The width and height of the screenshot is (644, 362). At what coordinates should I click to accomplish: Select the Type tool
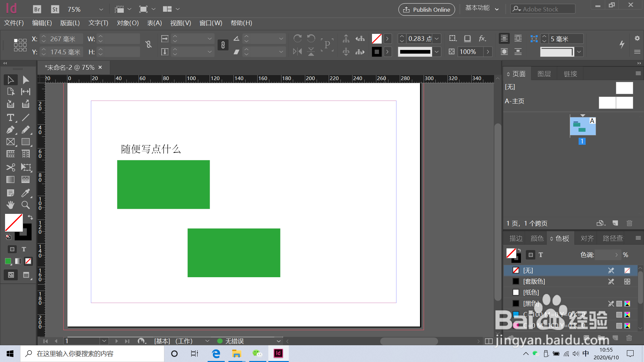(x=10, y=118)
